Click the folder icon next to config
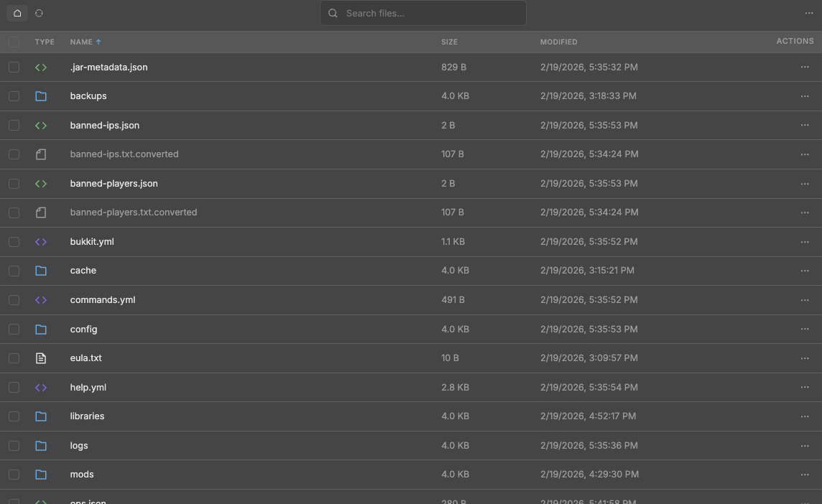 coord(41,329)
